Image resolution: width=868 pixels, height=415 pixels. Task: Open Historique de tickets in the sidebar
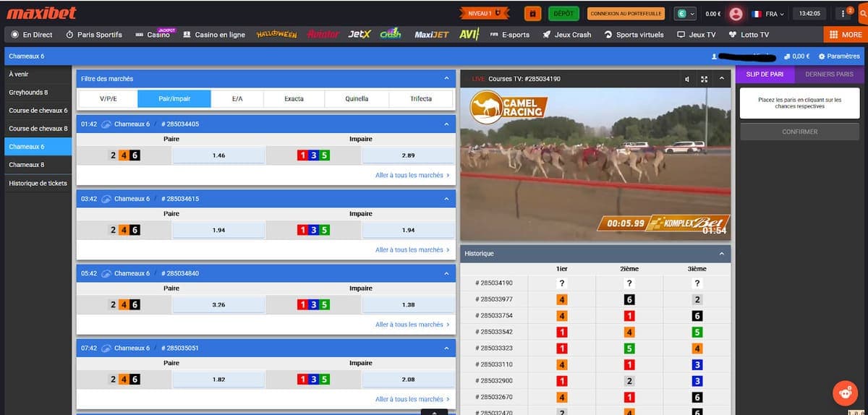[36, 183]
